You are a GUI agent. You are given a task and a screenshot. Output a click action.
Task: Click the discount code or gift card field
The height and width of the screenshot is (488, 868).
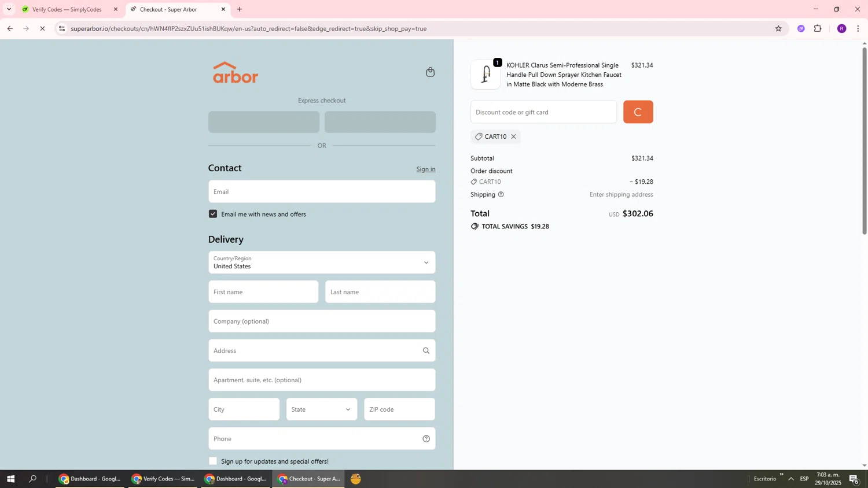tap(543, 112)
